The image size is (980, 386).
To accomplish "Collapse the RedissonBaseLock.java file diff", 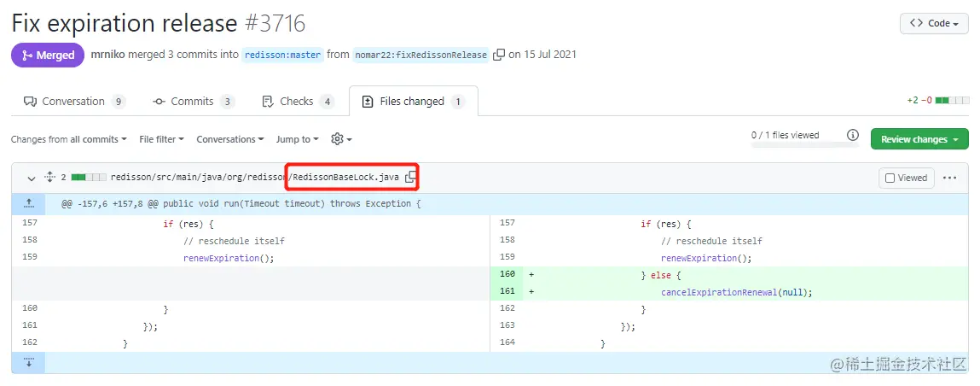I will tap(31, 178).
